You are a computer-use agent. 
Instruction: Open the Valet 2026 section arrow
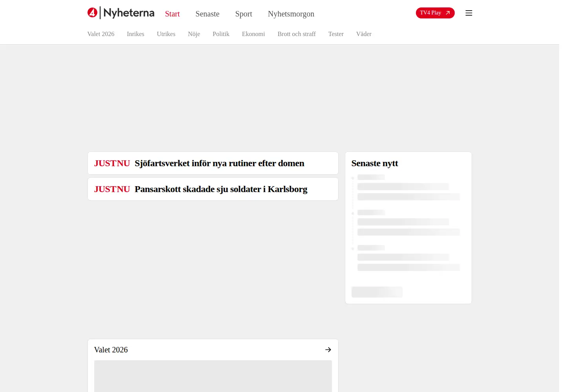[x=328, y=350]
